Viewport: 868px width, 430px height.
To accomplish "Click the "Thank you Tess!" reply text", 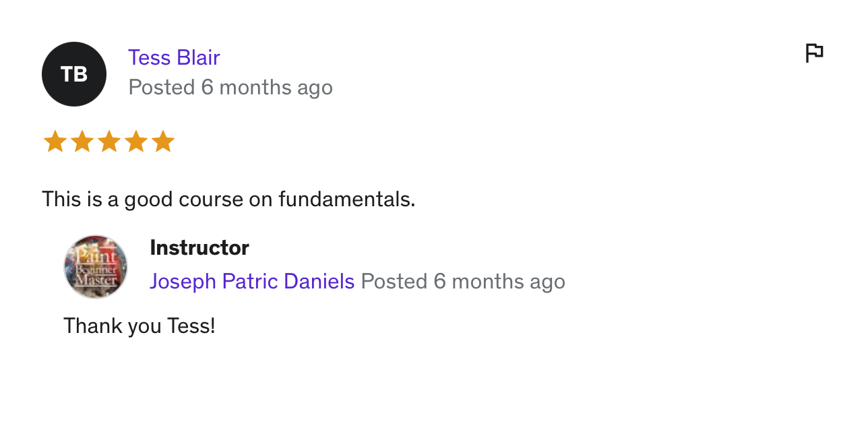I will (x=139, y=326).
